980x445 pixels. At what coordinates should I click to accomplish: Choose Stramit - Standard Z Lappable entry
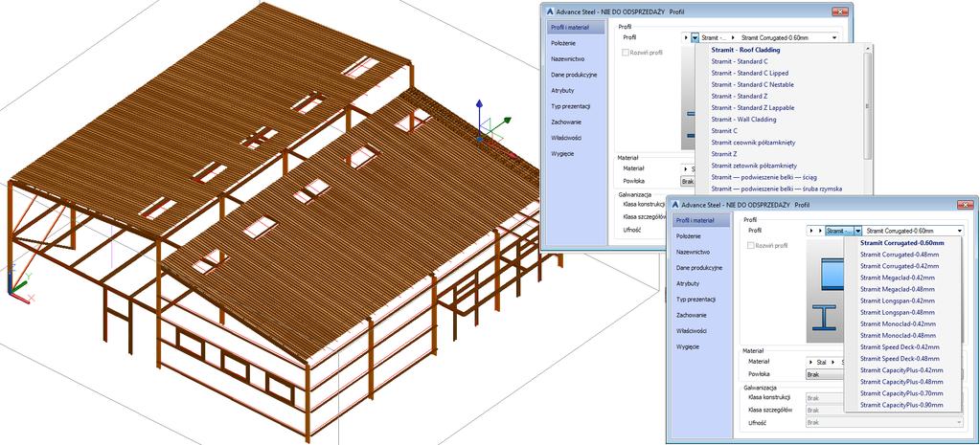point(753,107)
